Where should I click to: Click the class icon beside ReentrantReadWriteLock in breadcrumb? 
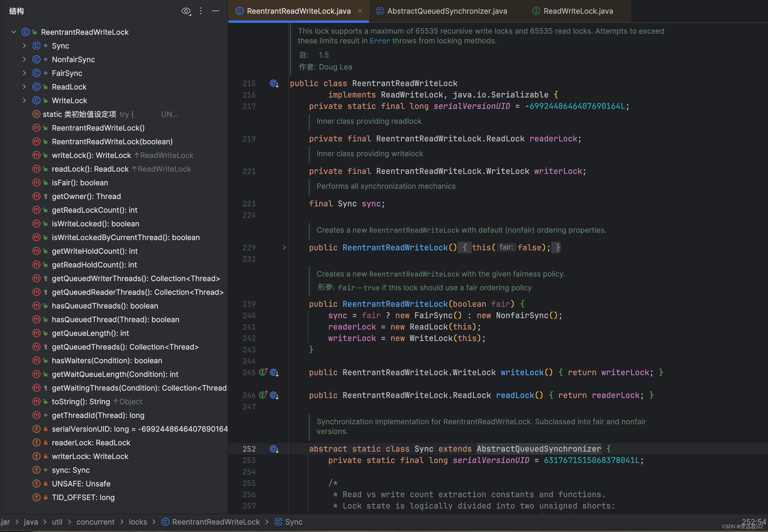[x=165, y=522]
